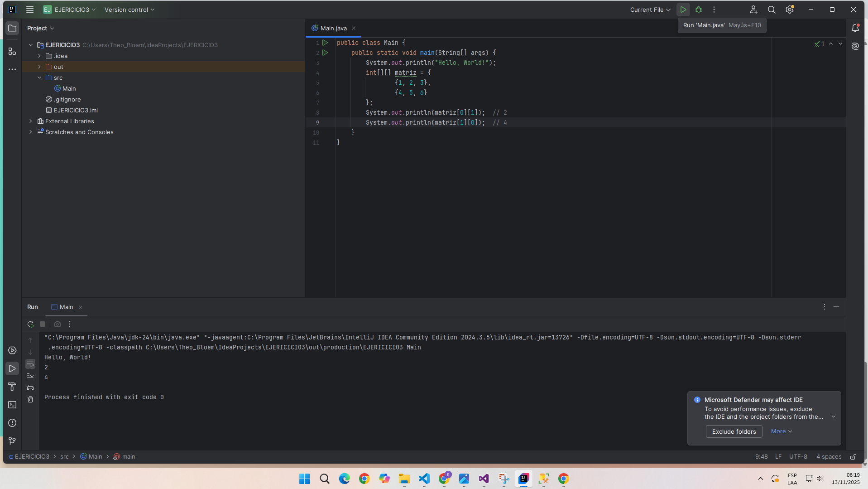Toggle soft-wrap in the Run console

30,364
